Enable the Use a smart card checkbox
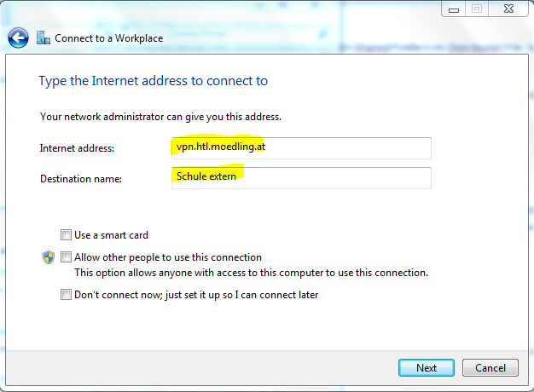 (x=66, y=235)
